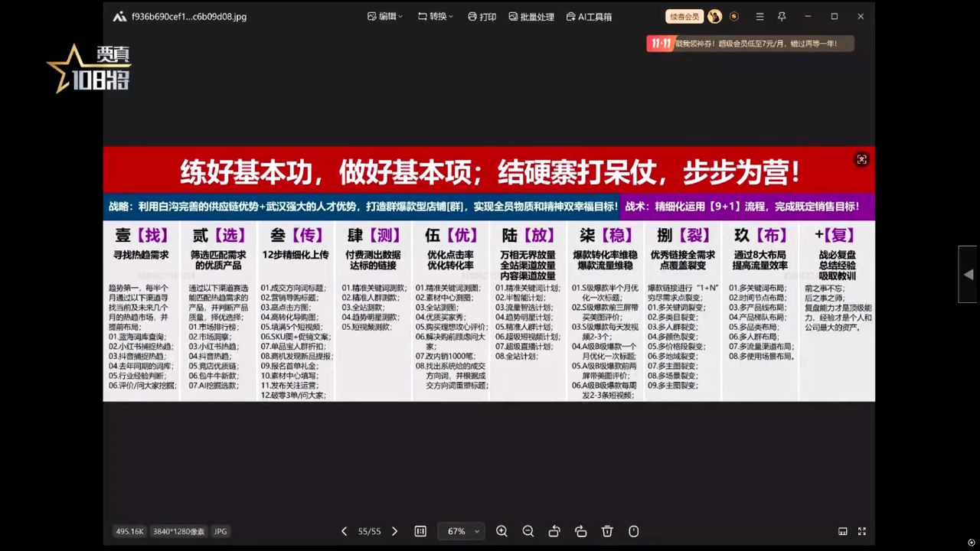Expand the 编辑 dropdown menu
The height and width of the screenshot is (551, 980).
384,16
